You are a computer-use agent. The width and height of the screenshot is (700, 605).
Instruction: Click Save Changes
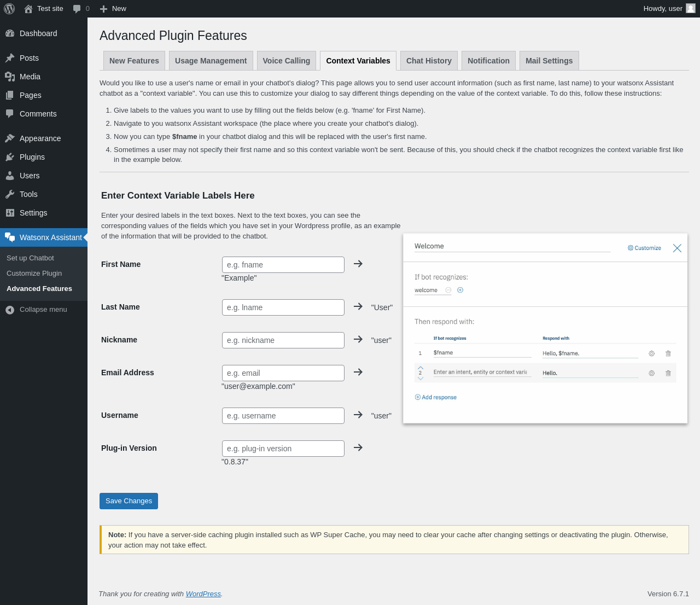129,501
